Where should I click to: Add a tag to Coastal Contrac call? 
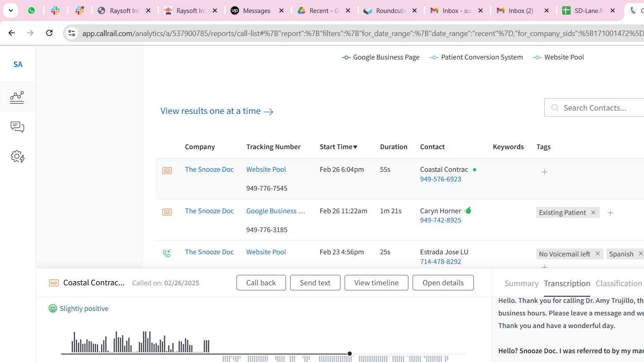pyautogui.click(x=544, y=172)
